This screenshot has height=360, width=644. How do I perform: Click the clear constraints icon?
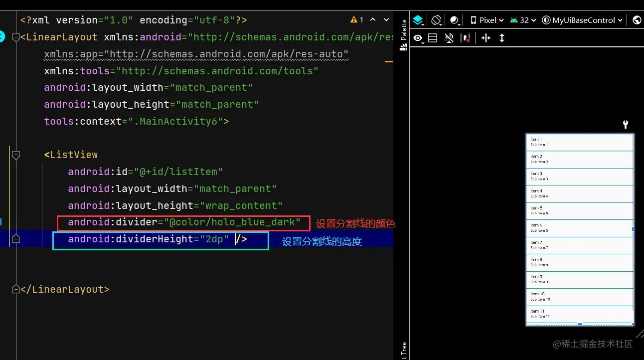click(x=466, y=38)
